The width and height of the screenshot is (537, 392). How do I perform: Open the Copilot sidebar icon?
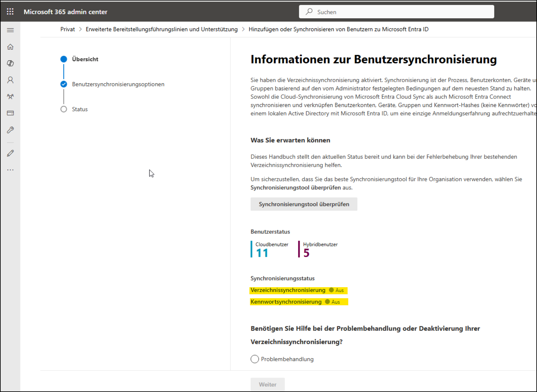coord(10,63)
